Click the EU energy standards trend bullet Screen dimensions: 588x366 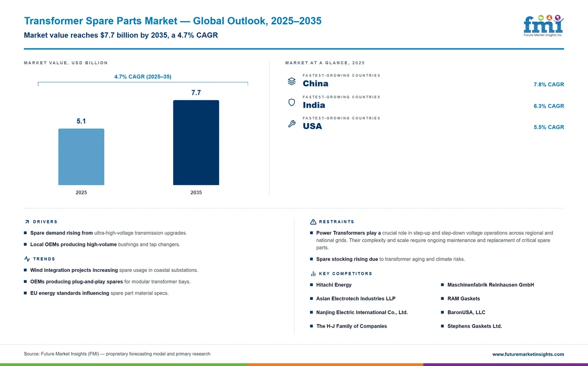[x=99, y=293]
